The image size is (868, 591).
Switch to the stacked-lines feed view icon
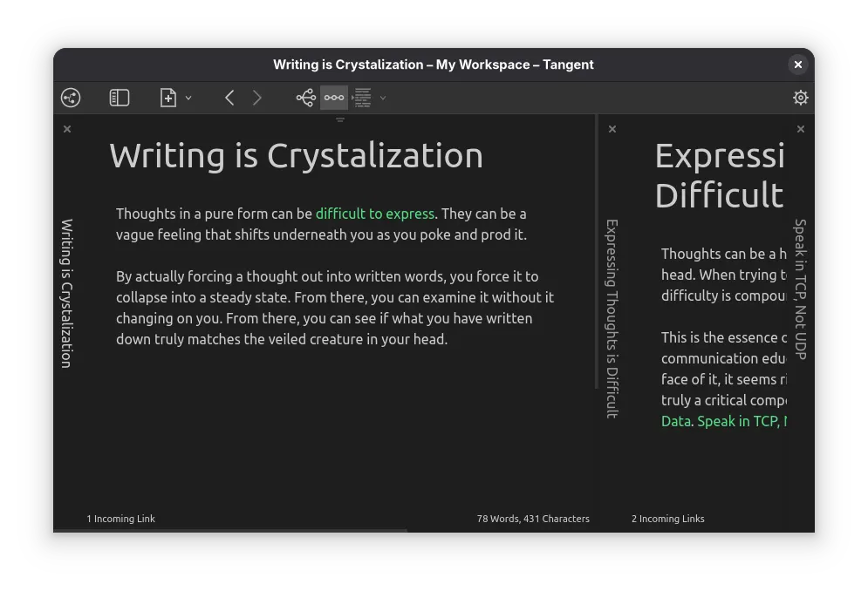363,98
